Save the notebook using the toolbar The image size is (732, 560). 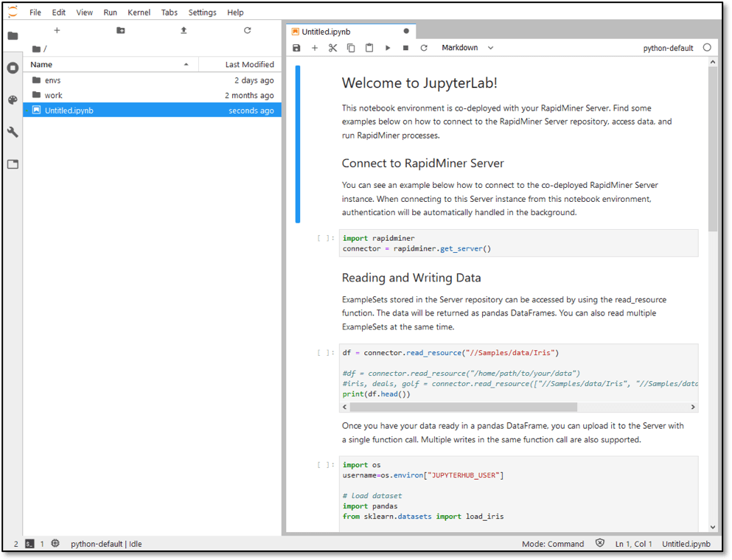[x=296, y=48]
